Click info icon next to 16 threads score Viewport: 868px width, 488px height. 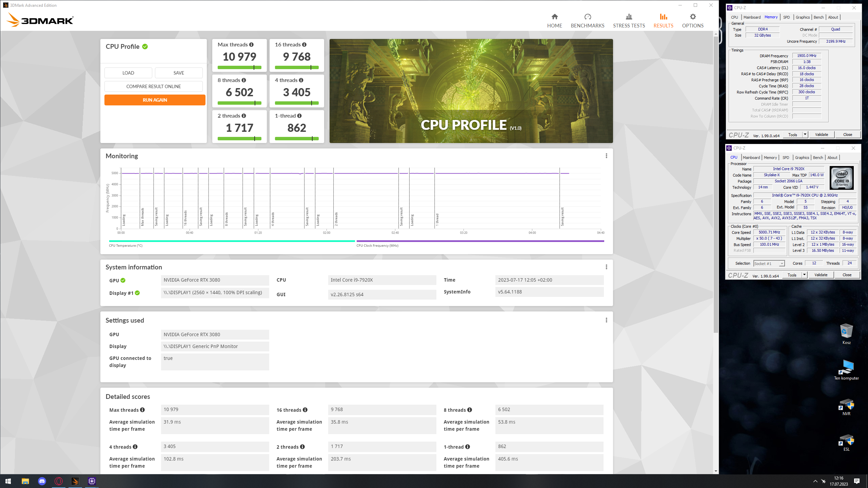pos(304,44)
